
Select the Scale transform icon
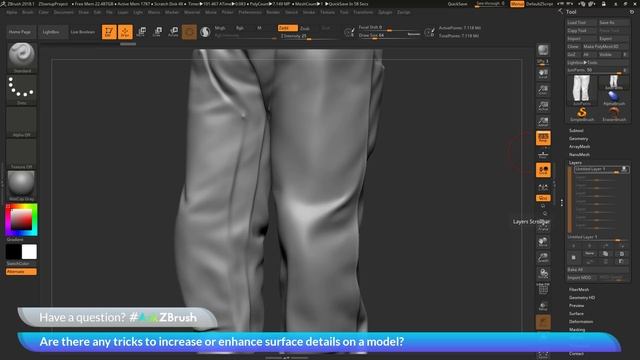[157, 32]
